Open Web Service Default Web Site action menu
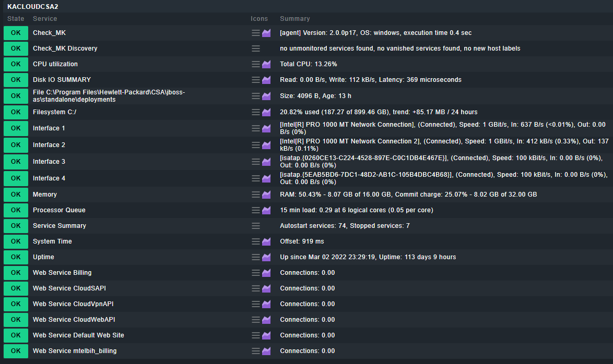This screenshot has height=364, width=613. (256, 335)
